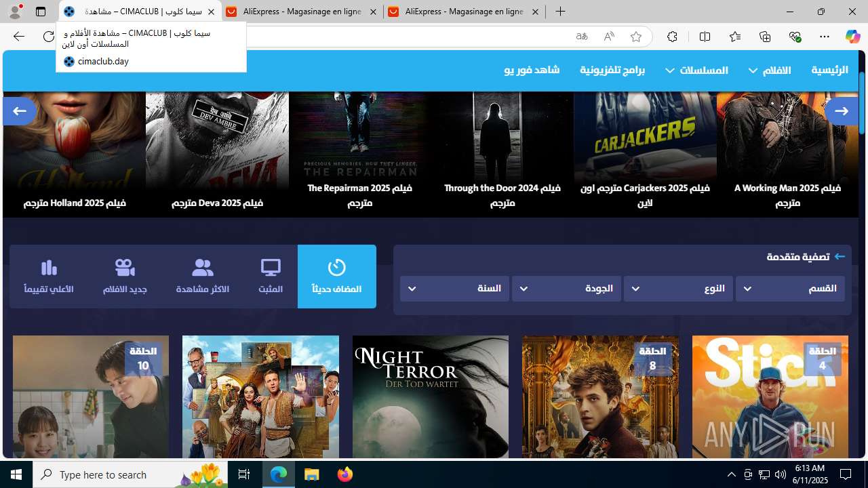
Task: Select the المثبت tab
Action: point(271,277)
